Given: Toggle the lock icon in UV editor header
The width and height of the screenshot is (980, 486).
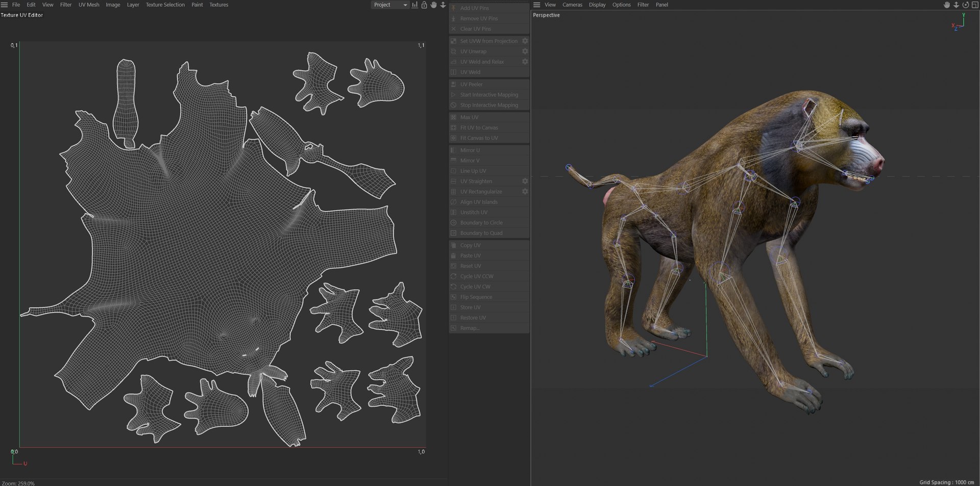Looking at the screenshot, I should click(x=424, y=5).
